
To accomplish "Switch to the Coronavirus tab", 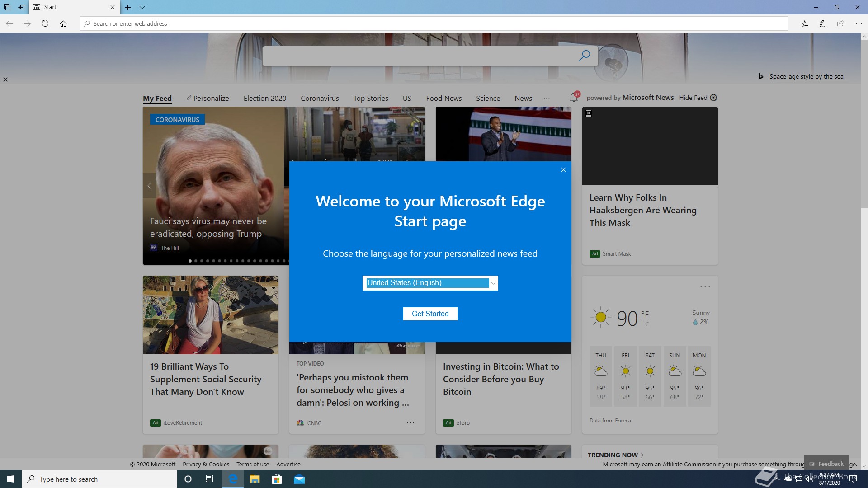I will pyautogui.click(x=320, y=98).
